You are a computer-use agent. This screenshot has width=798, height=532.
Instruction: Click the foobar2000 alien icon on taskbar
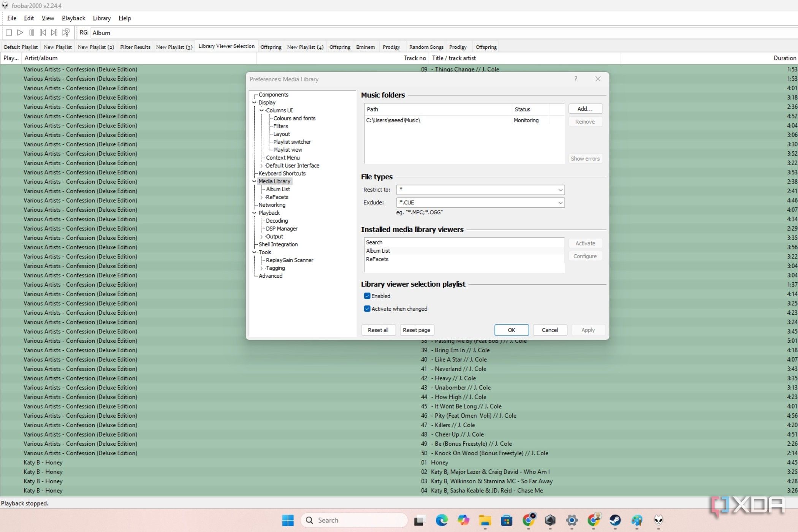[659, 520]
